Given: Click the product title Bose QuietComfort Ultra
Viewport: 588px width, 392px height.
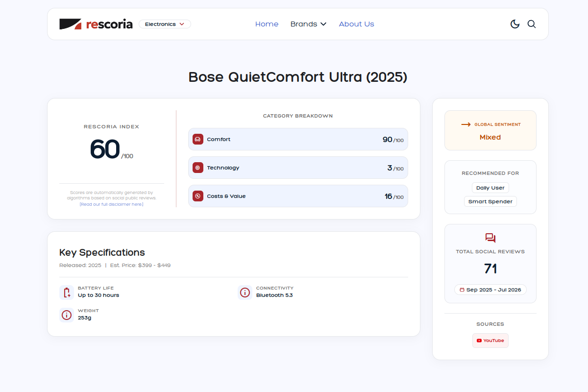Looking at the screenshot, I should tap(298, 77).
